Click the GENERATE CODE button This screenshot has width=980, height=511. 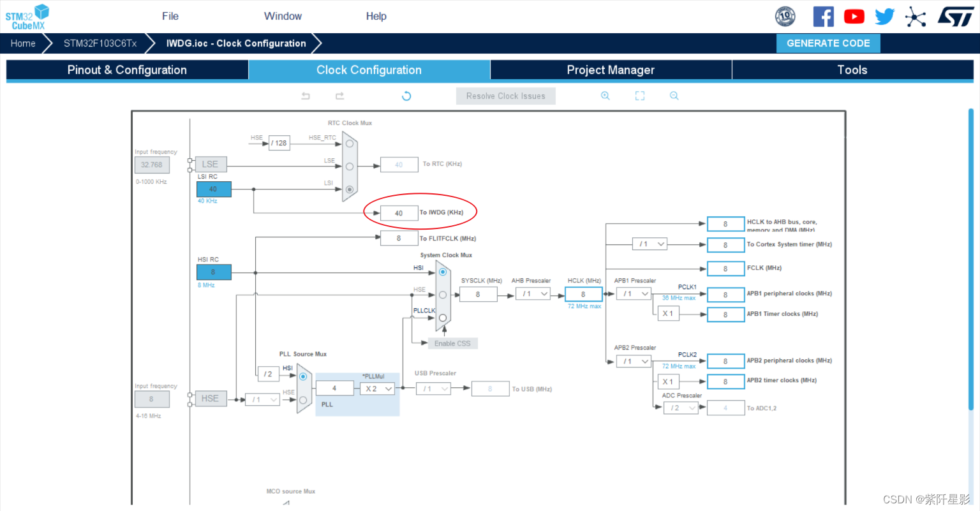(828, 43)
